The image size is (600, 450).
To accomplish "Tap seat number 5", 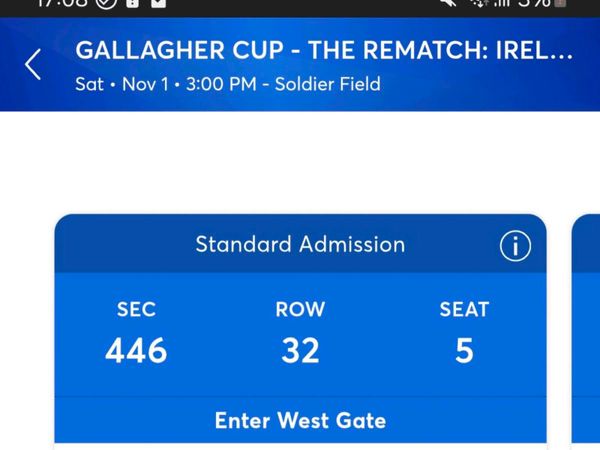I will pos(464,351).
